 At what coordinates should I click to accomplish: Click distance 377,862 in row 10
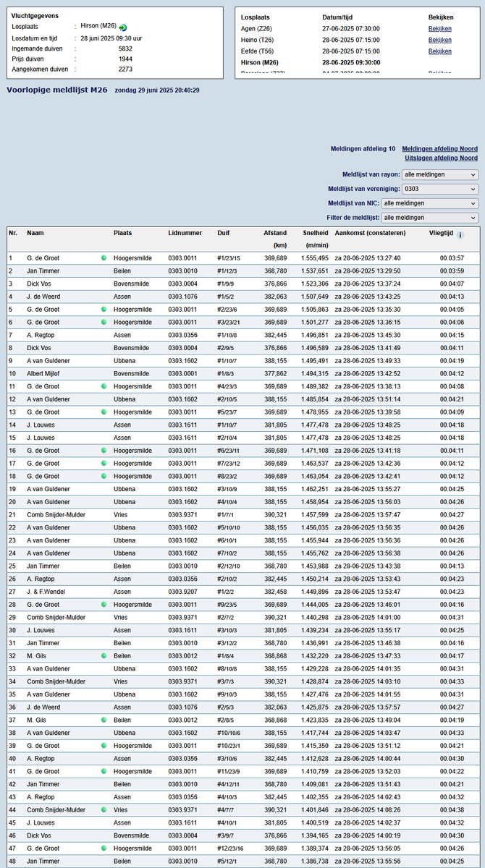(276, 373)
